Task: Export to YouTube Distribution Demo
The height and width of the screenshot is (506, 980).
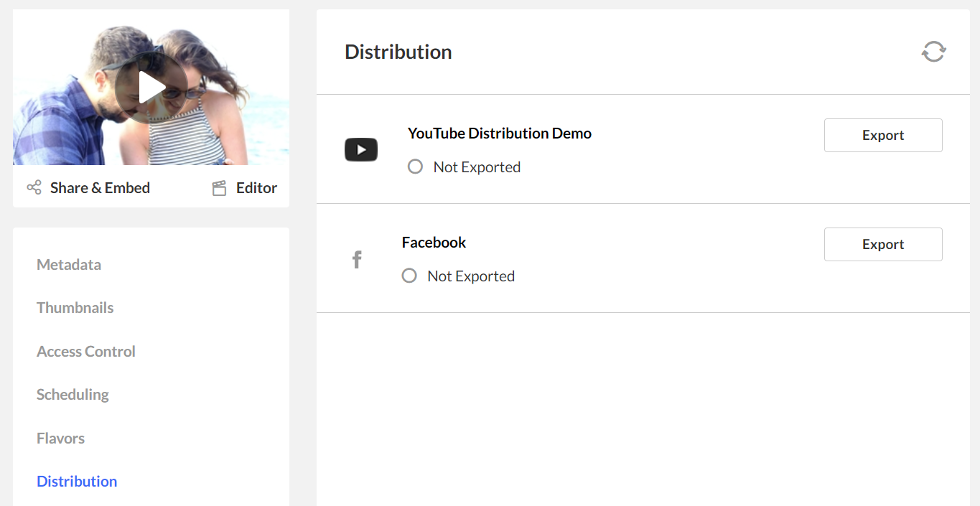Action: click(x=883, y=135)
